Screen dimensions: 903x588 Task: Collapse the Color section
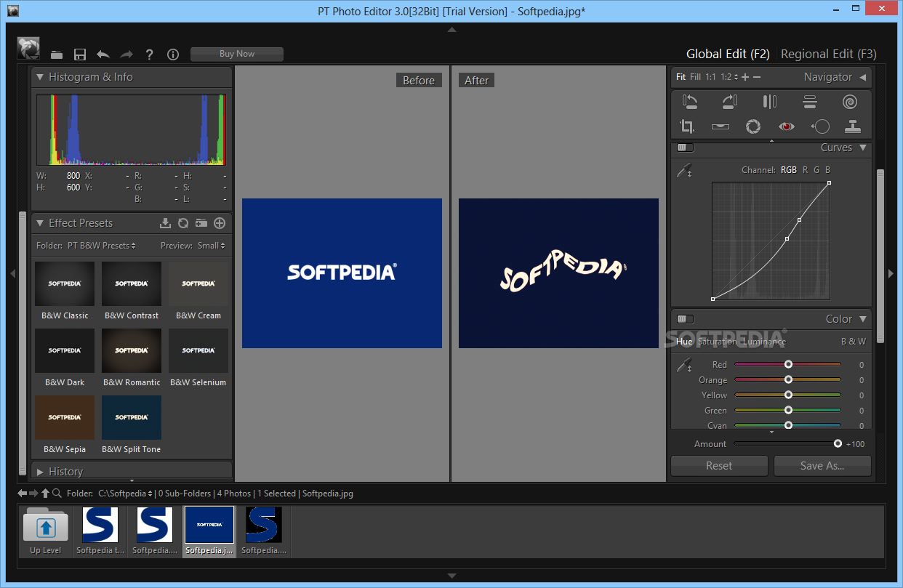point(863,319)
